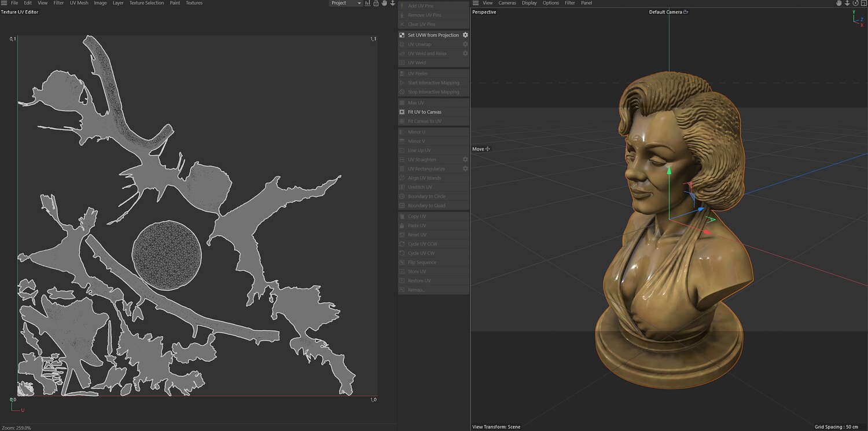The height and width of the screenshot is (431, 868).
Task: Open the Texture Selection menu
Action: pyautogui.click(x=146, y=3)
